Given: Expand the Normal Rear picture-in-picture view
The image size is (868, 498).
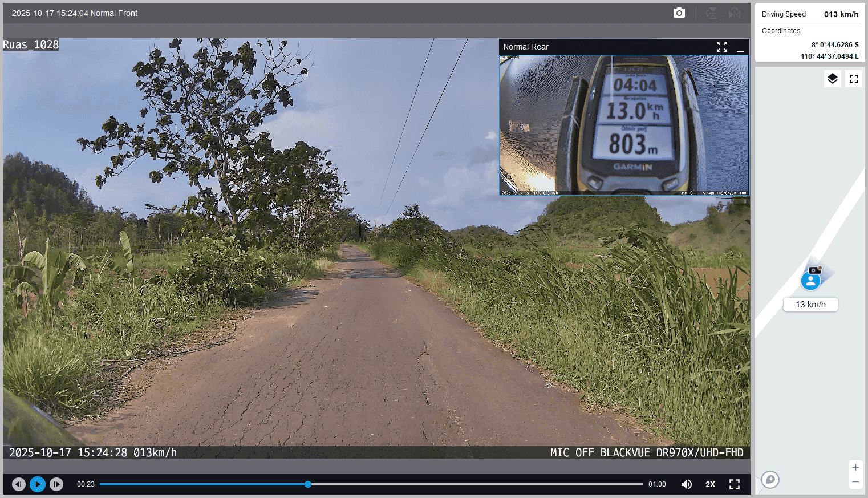Looking at the screenshot, I should [x=722, y=47].
